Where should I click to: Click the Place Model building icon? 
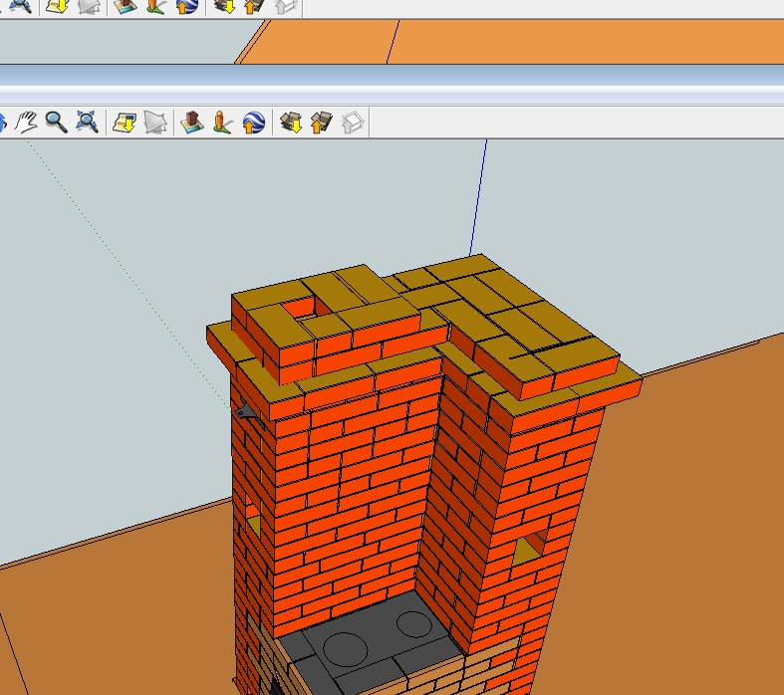click(191, 122)
